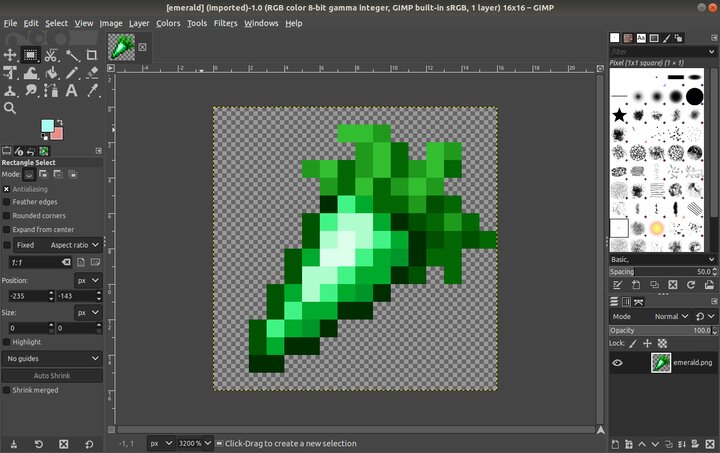Select the Move tool

[x=10, y=55]
